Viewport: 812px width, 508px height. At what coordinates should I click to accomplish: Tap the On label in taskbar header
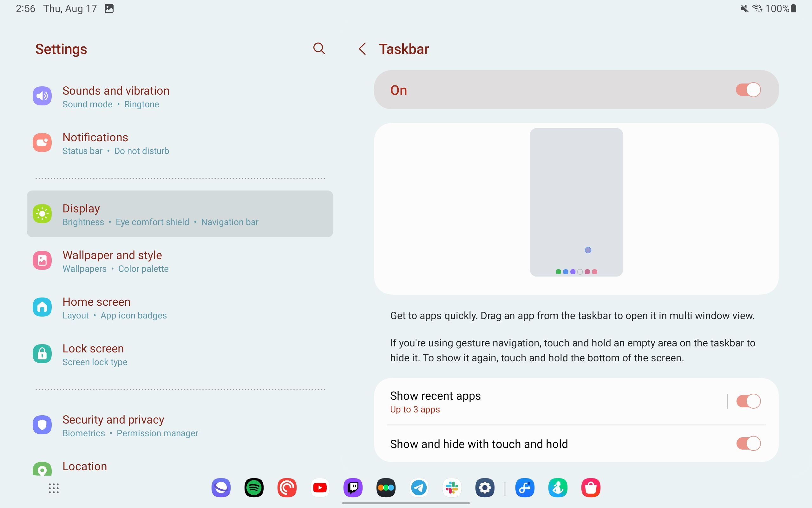tap(398, 90)
